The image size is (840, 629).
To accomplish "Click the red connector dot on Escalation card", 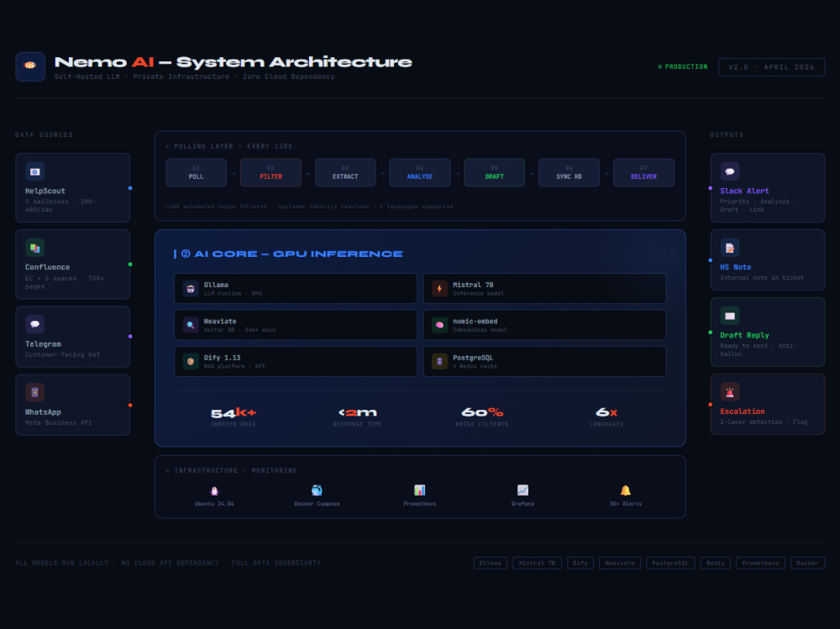I will (x=711, y=405).
